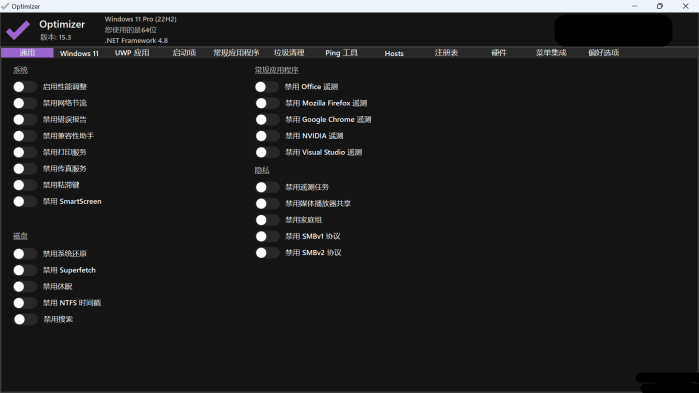Click the 版本: 15.3 version label
Image resolution: width=699 pixels, height=393 pixels.
tap(56, 37)
